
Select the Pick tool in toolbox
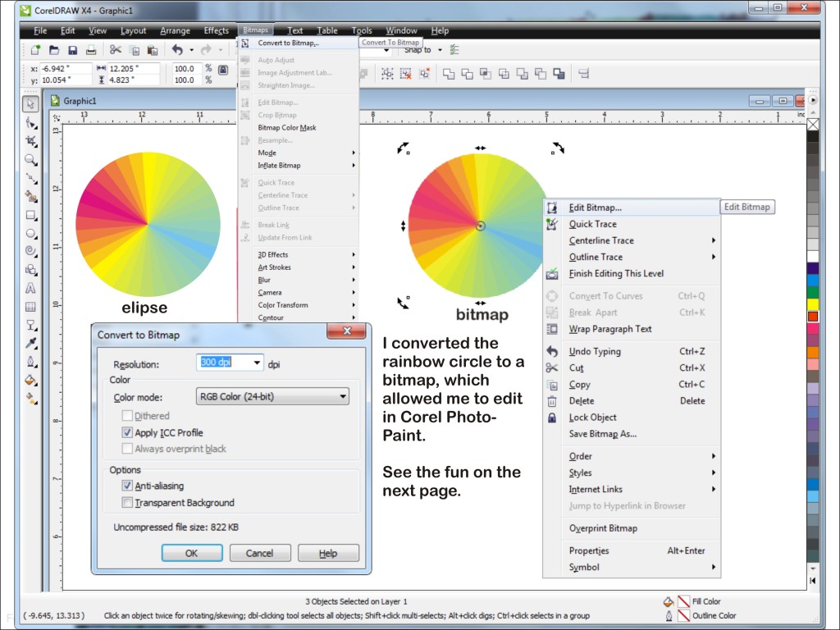tap(30, 104)
